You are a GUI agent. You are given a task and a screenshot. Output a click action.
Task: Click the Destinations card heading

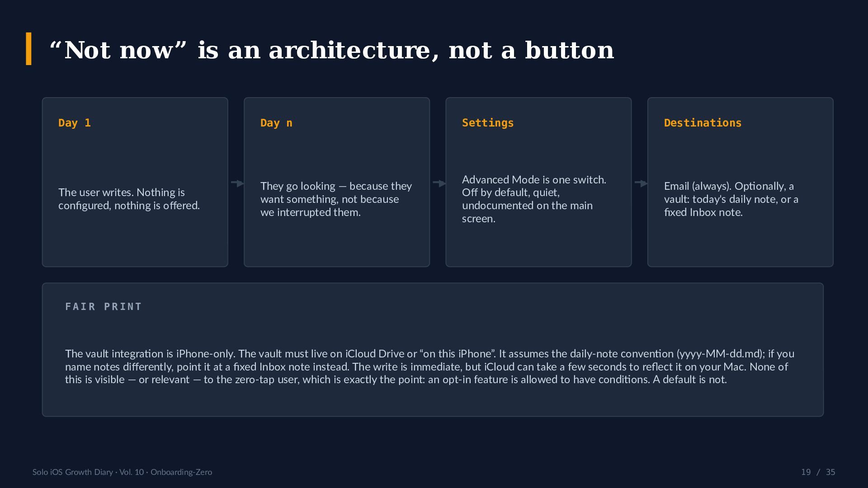[703, 123]
